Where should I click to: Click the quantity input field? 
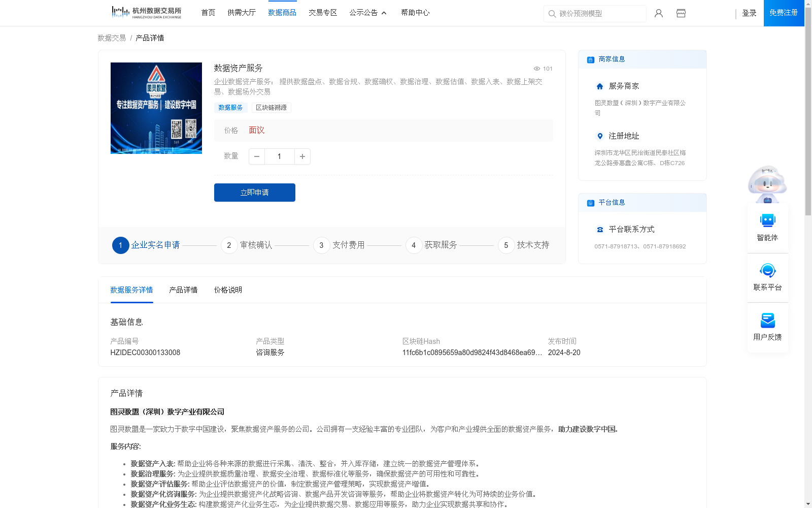(279, 156)
